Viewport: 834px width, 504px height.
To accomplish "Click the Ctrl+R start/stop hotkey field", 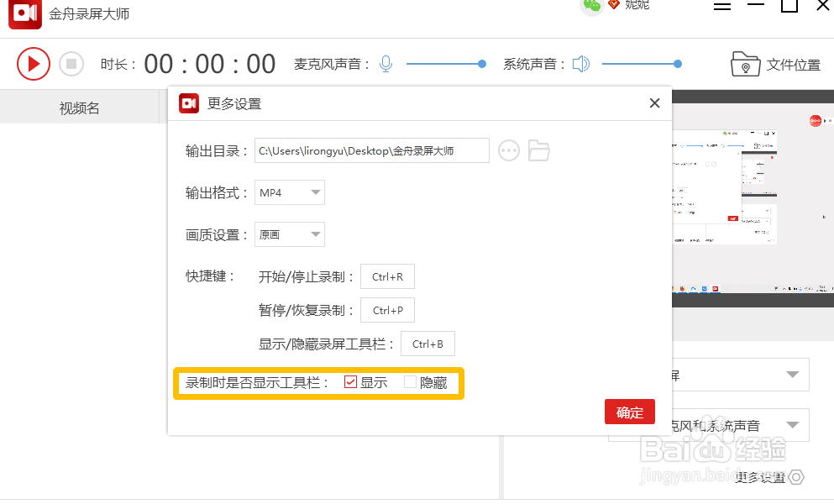I will tap(387, 276).
